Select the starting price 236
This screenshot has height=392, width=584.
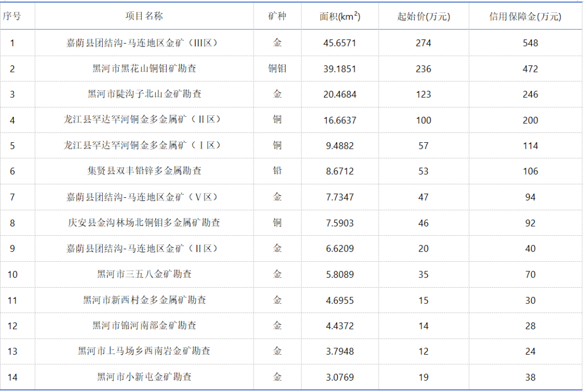[423, 69]
